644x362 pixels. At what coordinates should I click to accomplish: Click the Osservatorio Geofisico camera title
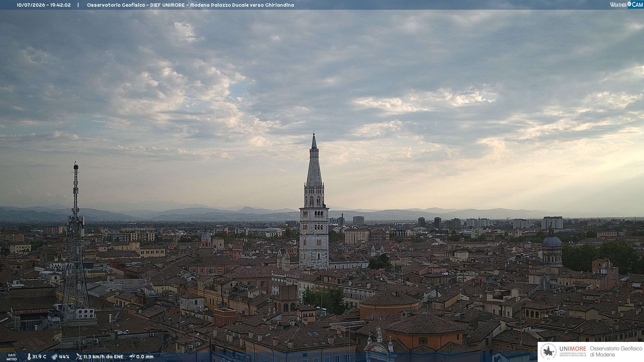(x=190, y=5)
